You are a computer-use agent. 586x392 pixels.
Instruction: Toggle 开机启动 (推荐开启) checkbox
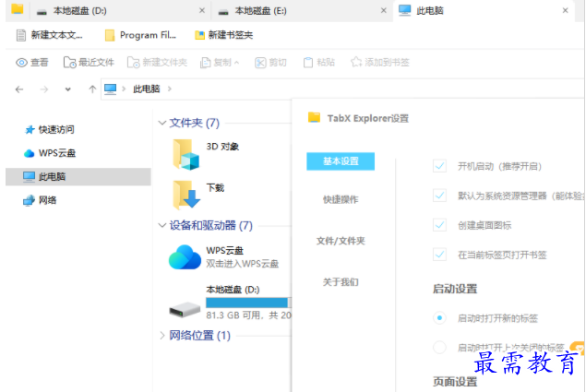point(439,165)
